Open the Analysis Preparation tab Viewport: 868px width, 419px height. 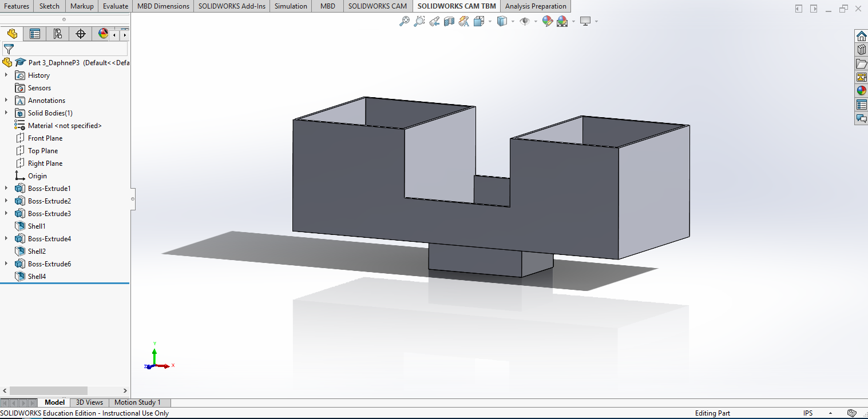536,6
